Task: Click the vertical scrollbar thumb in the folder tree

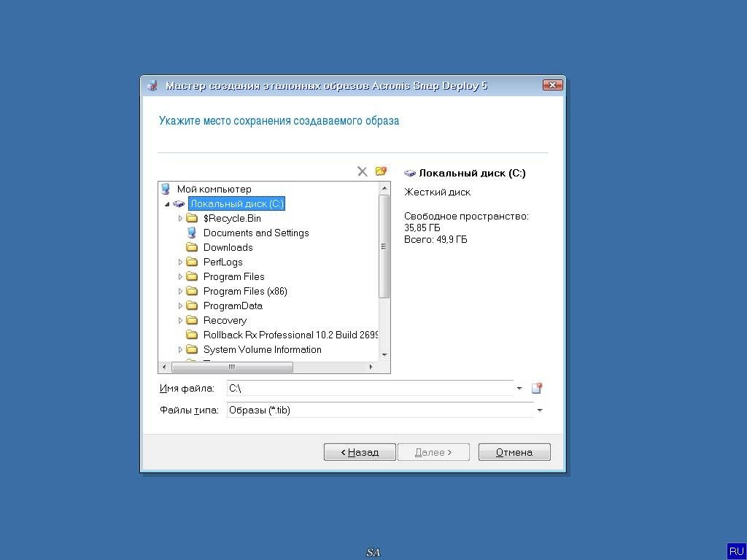Action: (384, 246)
